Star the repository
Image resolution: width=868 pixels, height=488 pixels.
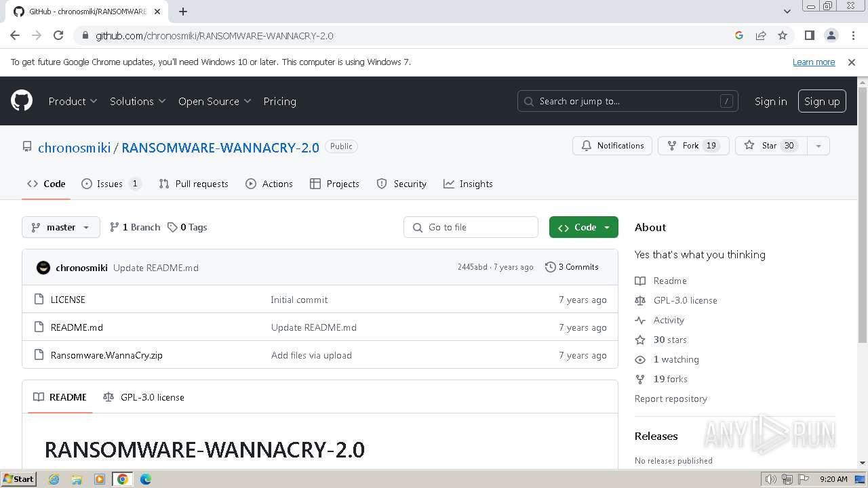(771, 146)
